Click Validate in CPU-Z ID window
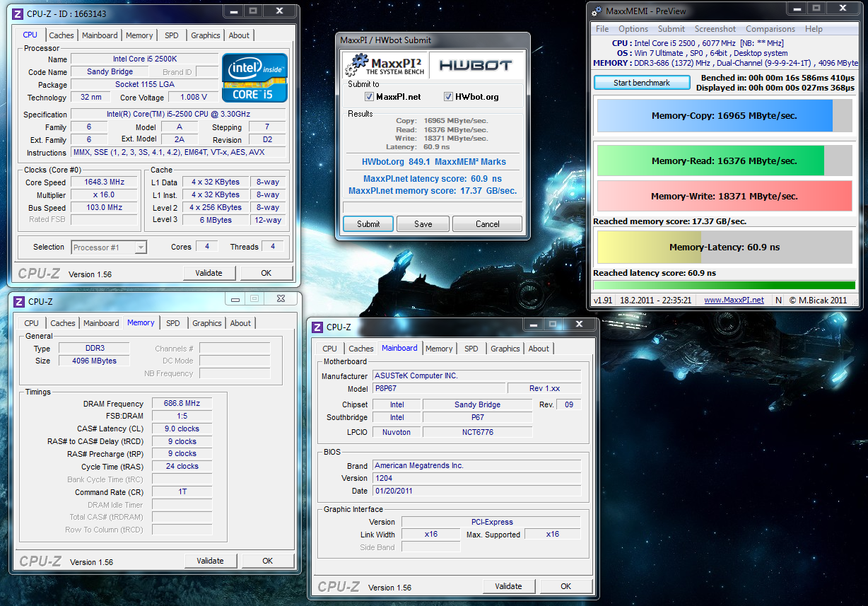 pos(209,273)
